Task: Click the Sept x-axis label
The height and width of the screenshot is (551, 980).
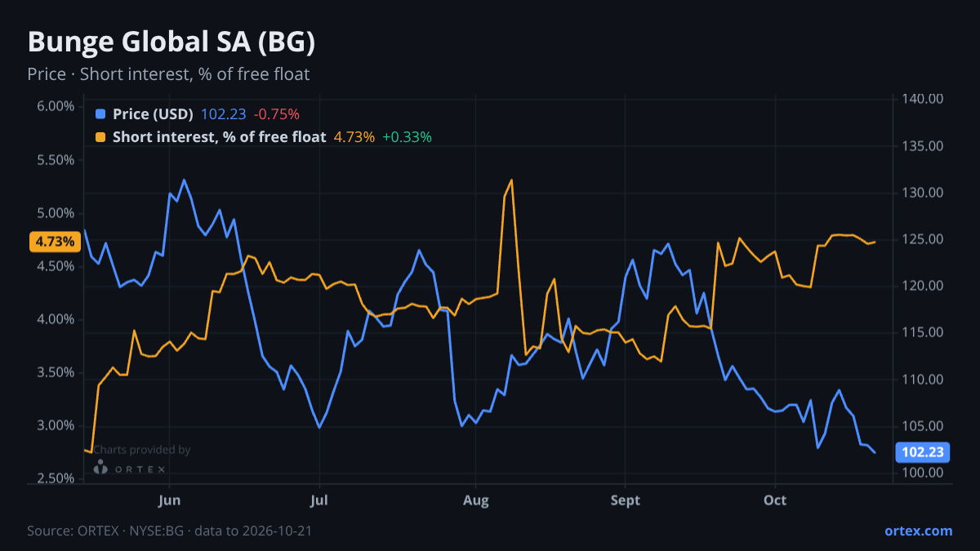Action: point(625,500)
